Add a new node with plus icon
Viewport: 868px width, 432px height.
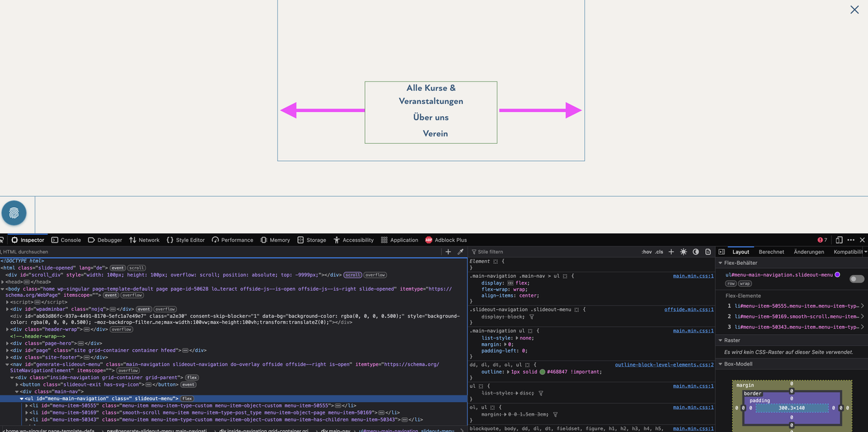[448, 251]
